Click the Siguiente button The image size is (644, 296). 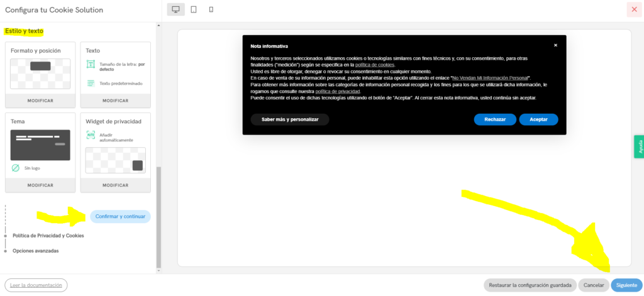(x=626, y=285)
